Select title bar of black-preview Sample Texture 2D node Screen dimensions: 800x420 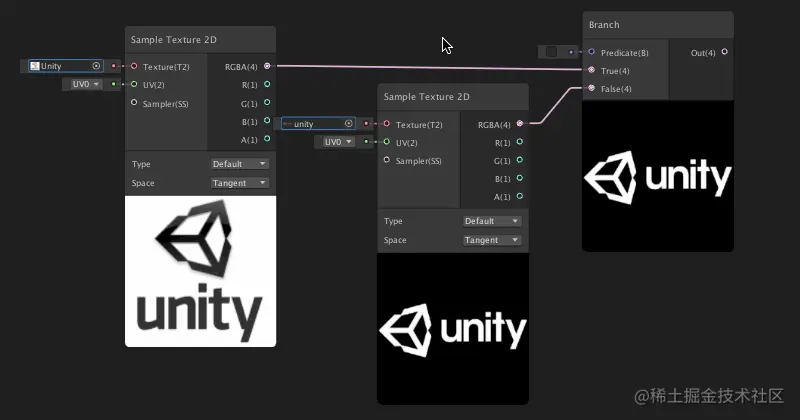[x=453, y=97]
